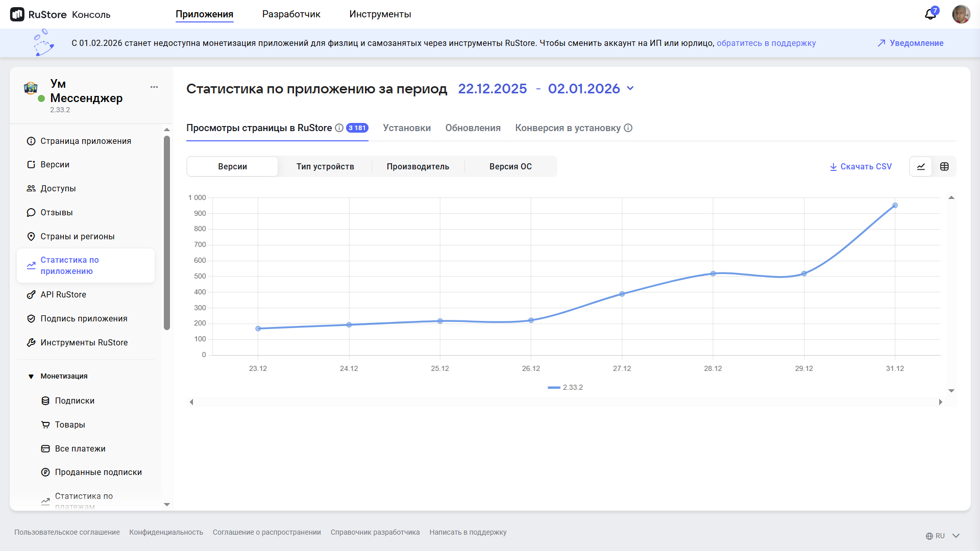Select the Версия ОС segment
Screen dimensions: 980x551
click(x=510, y=167)
